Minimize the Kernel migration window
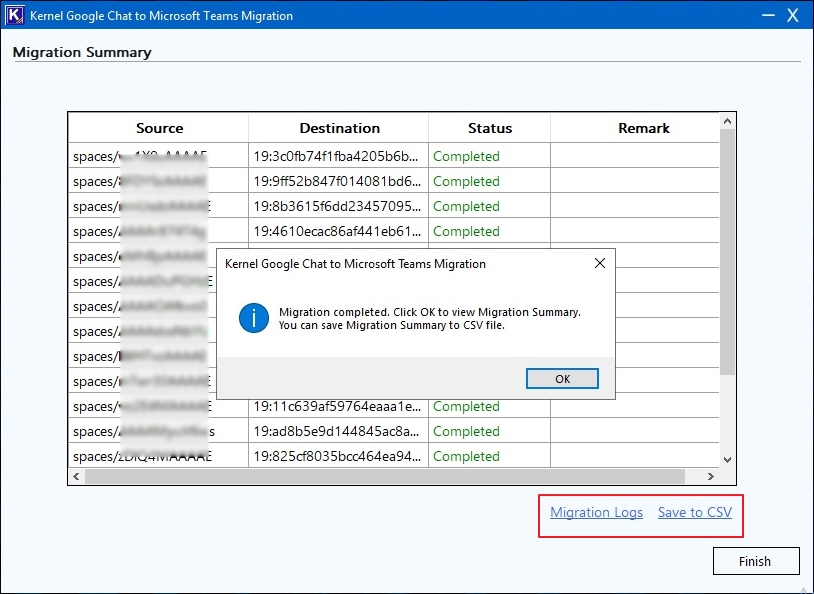 click(768, 15)
